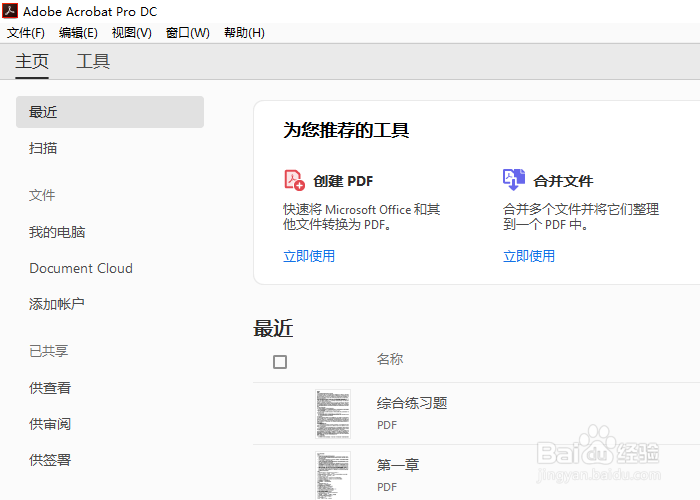Open the 帮助(H) menu

pyautogui.click(x=244, y=33)
